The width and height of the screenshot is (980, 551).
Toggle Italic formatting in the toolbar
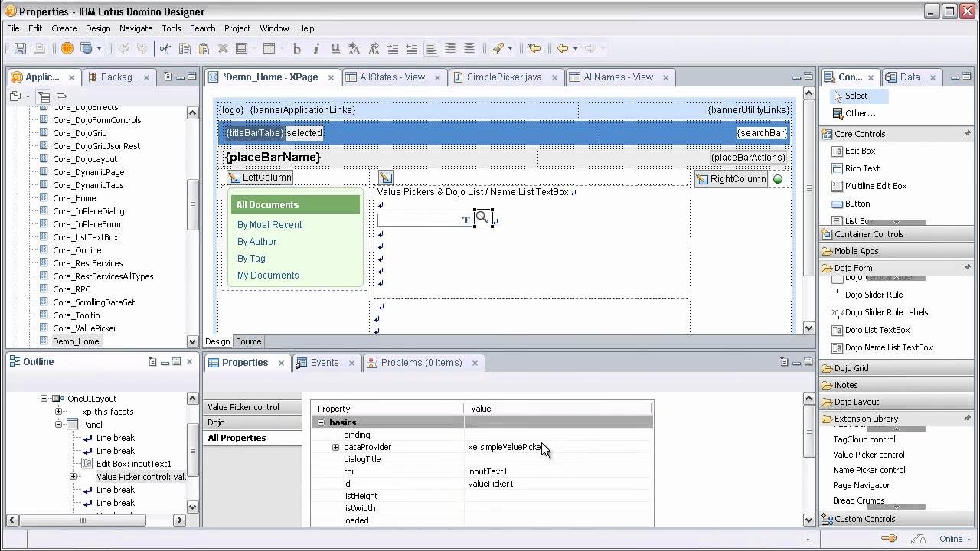tap(316, 48)
